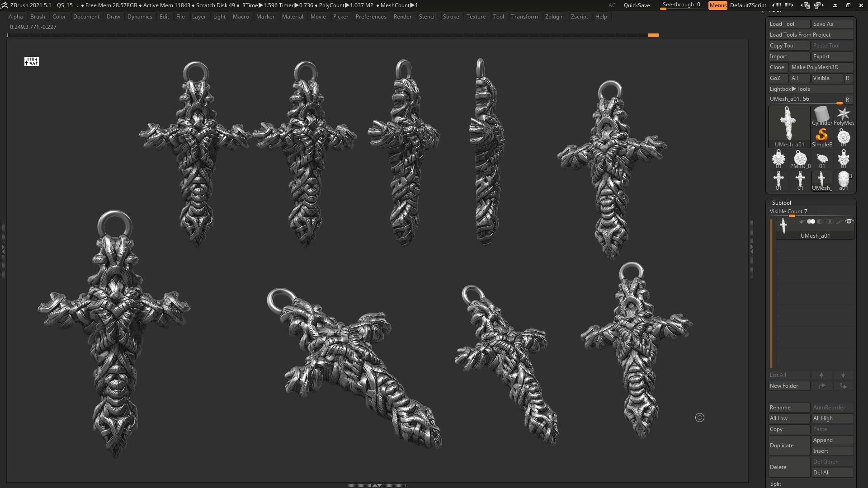Screen dimensions: 868x488
Task: Open the Zplugin menu
Action: [x=554, y=17]
